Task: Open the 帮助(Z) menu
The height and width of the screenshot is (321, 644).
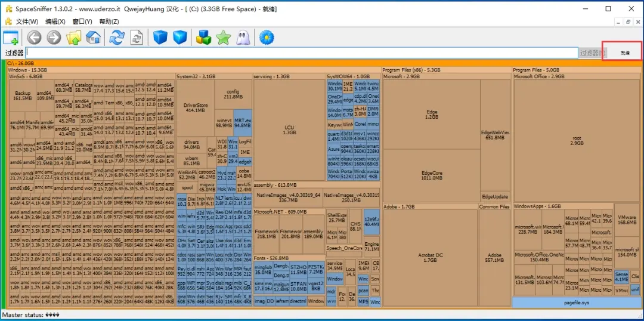Action: tap(109, 22)
